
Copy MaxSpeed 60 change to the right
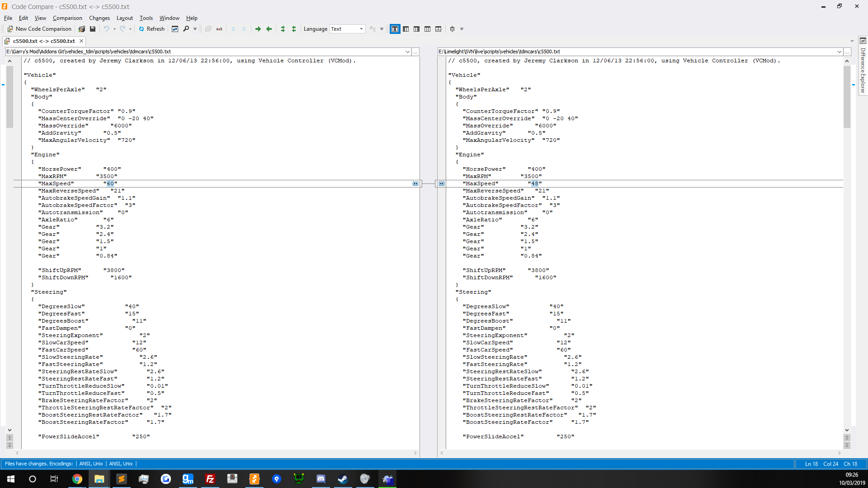(x=415, y=184)
